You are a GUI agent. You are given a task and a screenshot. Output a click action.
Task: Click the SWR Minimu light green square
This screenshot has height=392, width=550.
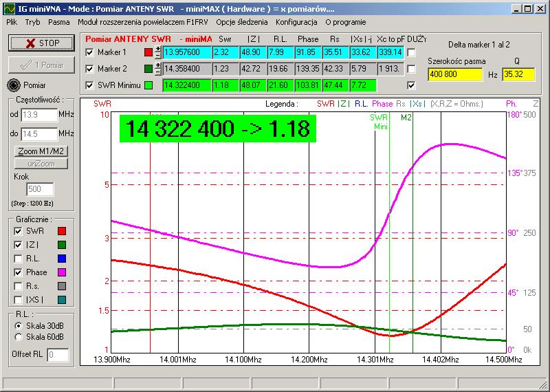click(148, 85)
